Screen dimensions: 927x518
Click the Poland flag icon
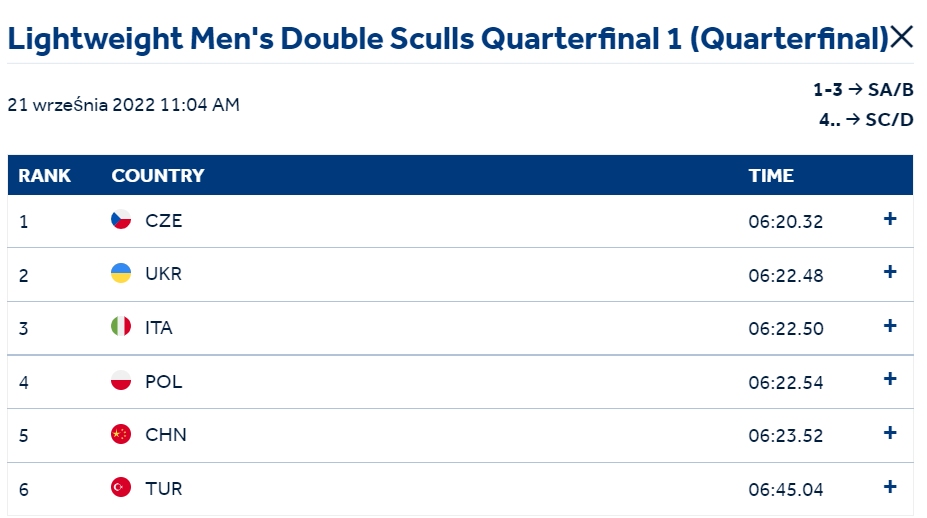pos(121,380)
